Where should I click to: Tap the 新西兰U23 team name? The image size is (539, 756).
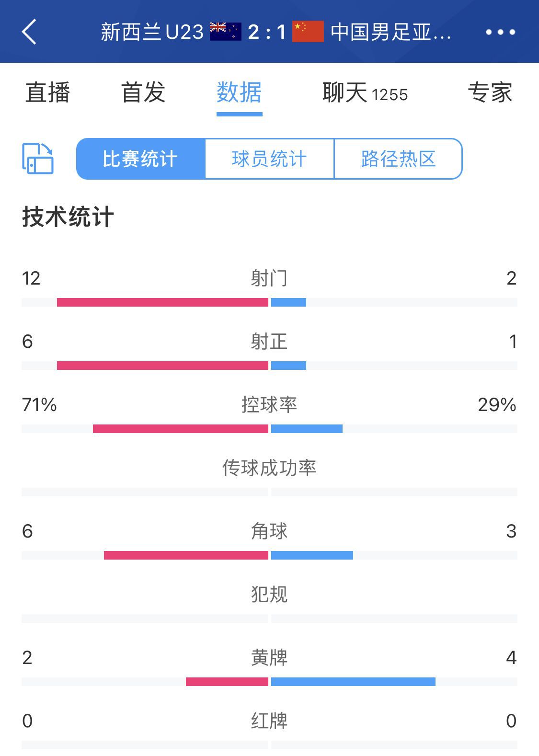152,32
